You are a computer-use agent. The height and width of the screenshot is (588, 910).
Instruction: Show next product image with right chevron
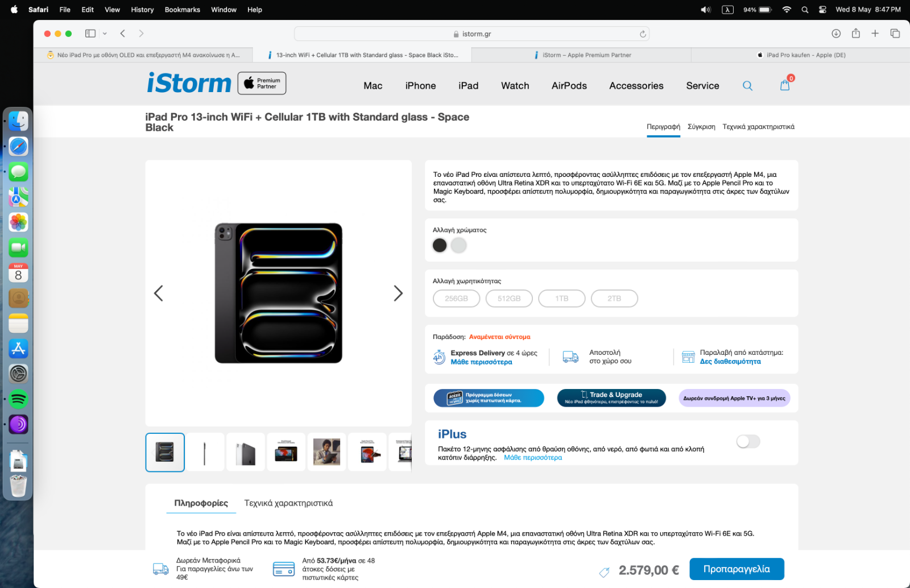click(398, 293)
